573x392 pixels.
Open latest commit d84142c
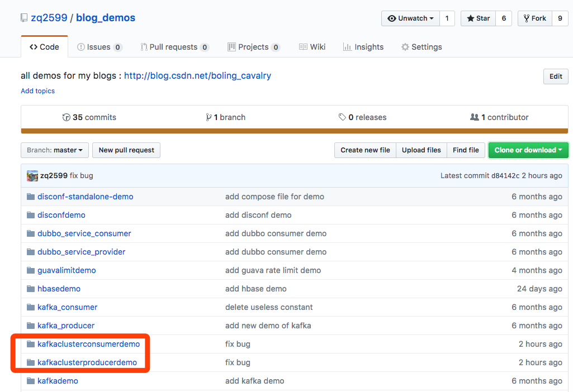(x=505, y=175)
